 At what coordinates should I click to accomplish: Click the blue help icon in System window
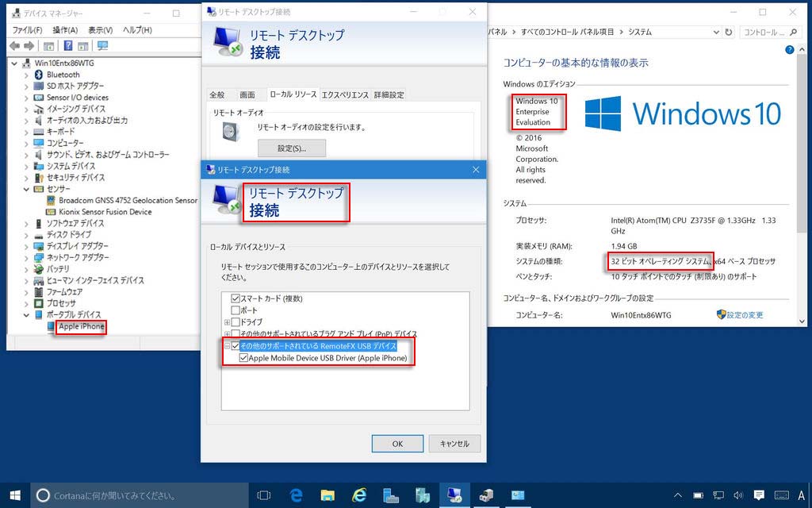[789, 50]
